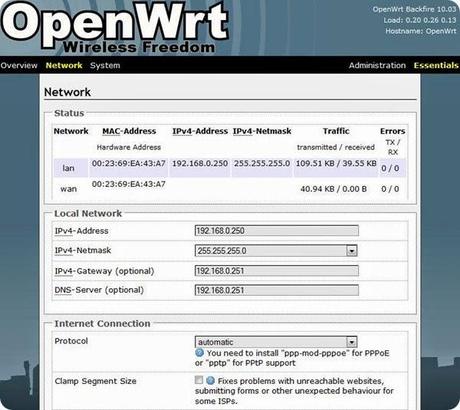Viewport: 460px width, 410px height.
Task: Click the help icon beside Clamp Segment Size
Action: 210,380
